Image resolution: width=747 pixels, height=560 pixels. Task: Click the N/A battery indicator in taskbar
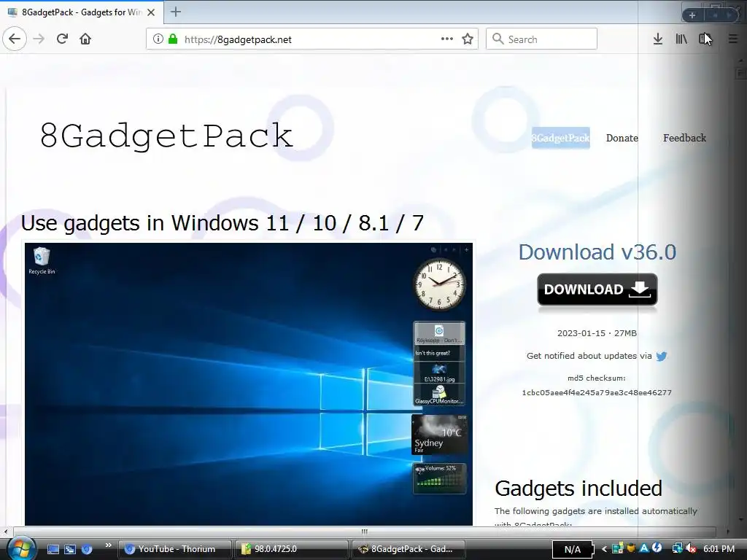tap(572, 550)
